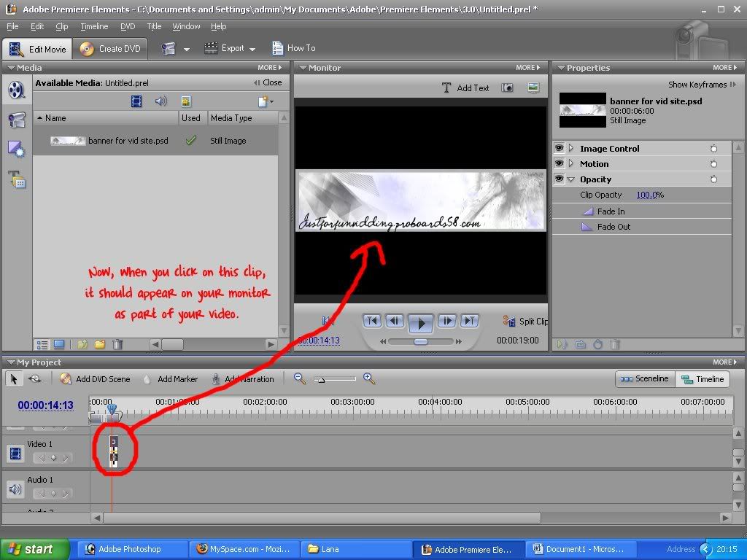Collapse the Opacity properties
The height and width of the screenshot is (560, 747).
point(571,179)
